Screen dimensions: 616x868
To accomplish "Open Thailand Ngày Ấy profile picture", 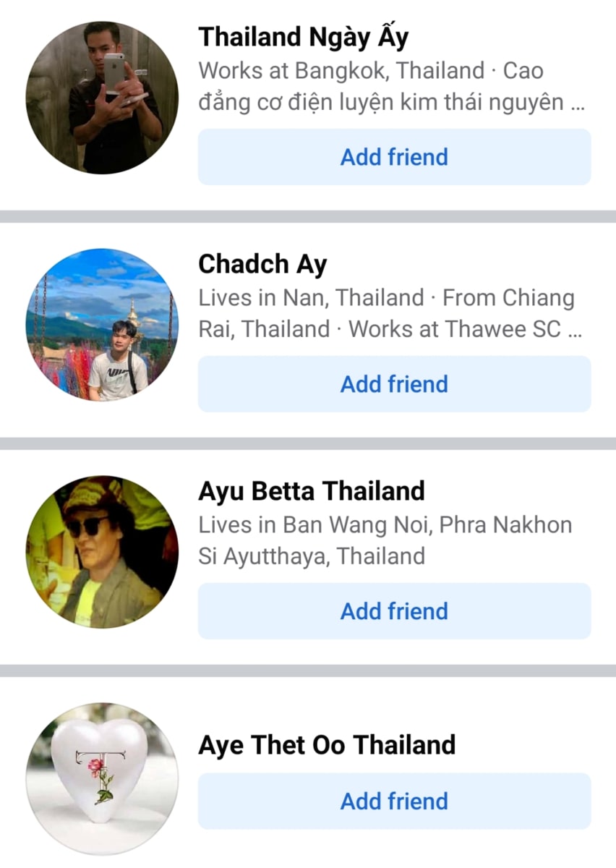I will [102, 98].
